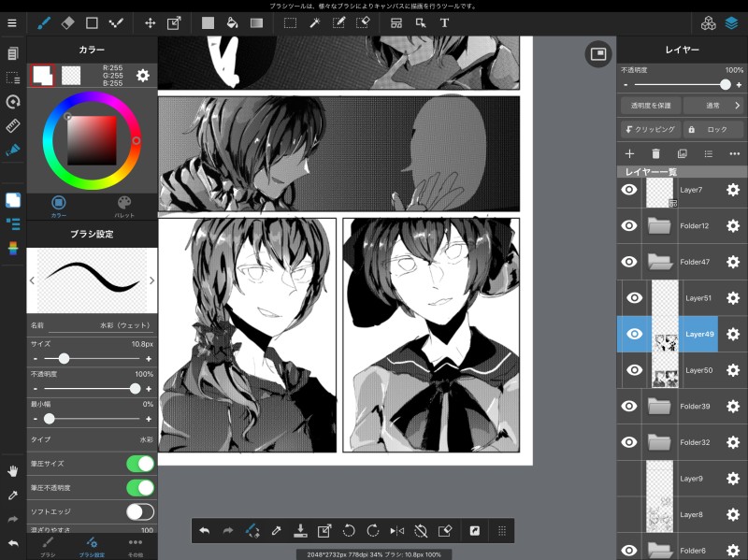Click the クリッピング button
The height and width of the screenshot is (560, 748).
(x=651, y=129)
